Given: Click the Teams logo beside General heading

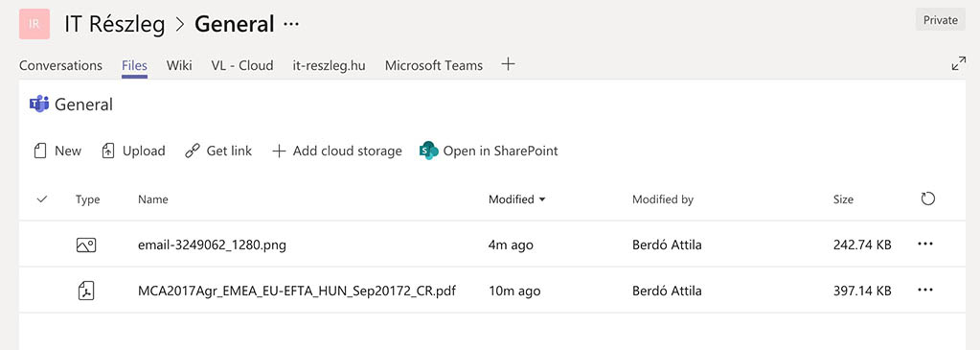Looking at the screenshot, I should click(38, 104).
